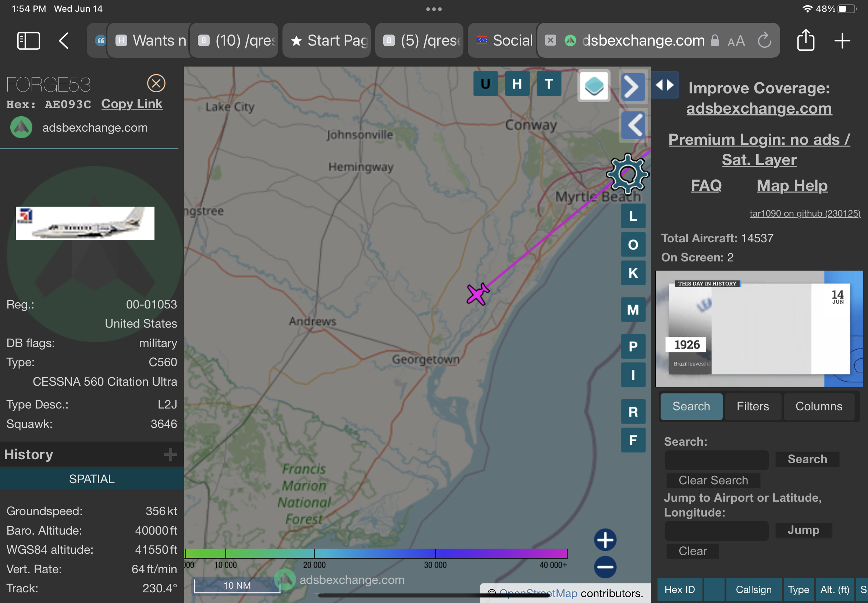Sort table by Alt. (ft) column
Screen dimensions: 868x603
[x=835, y=589]
